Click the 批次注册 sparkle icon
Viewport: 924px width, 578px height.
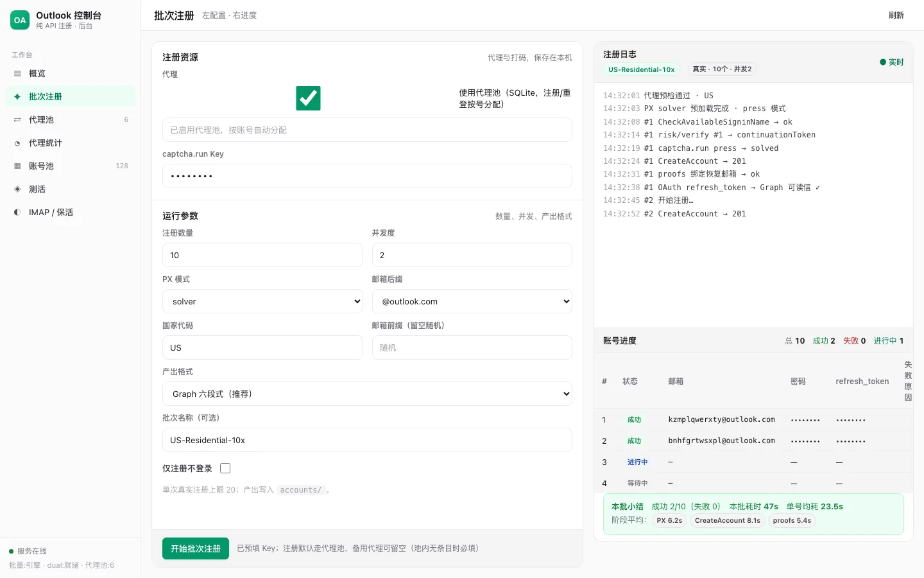pyautogui.click(x=17, y=97)
